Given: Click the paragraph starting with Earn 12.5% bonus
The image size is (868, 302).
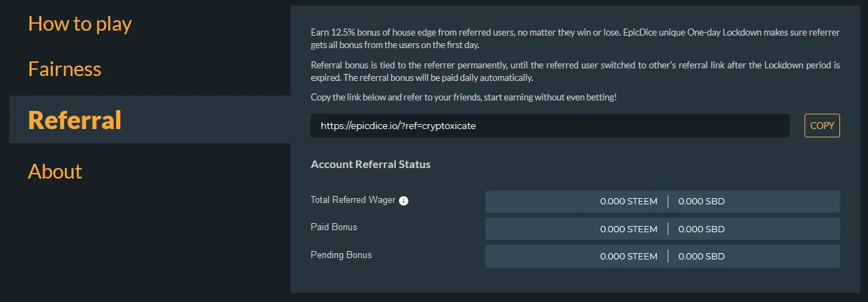Looking at the screenshot, I should pyautogui.click(x=575, y=39).
